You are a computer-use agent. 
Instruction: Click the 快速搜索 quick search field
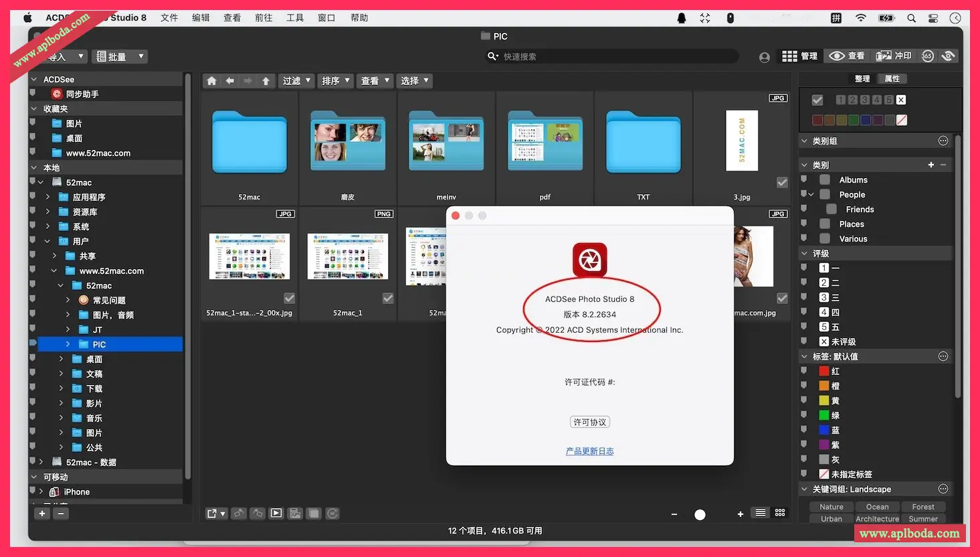[611, 57]
